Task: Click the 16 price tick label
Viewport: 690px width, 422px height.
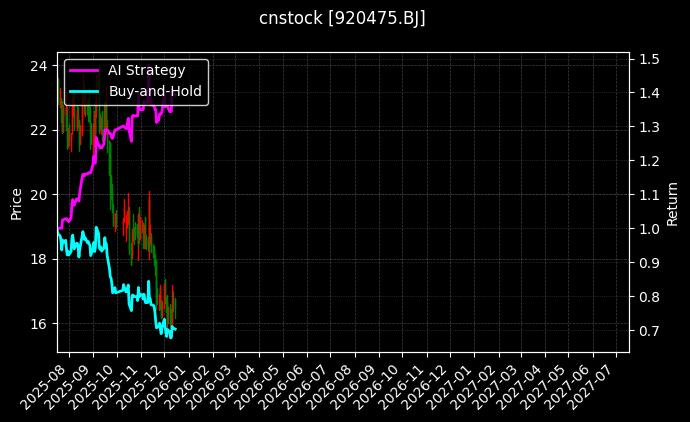Action: point(38,324)
